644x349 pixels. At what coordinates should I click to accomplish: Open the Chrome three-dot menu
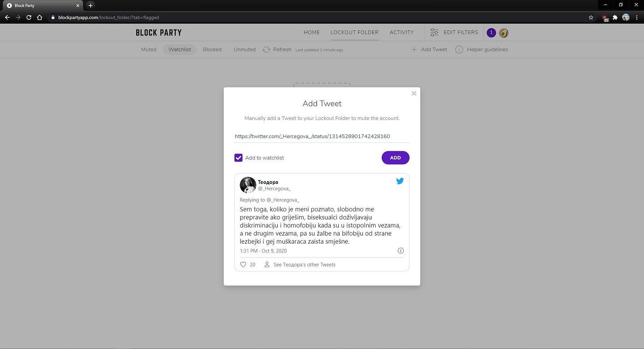(636, 18)
